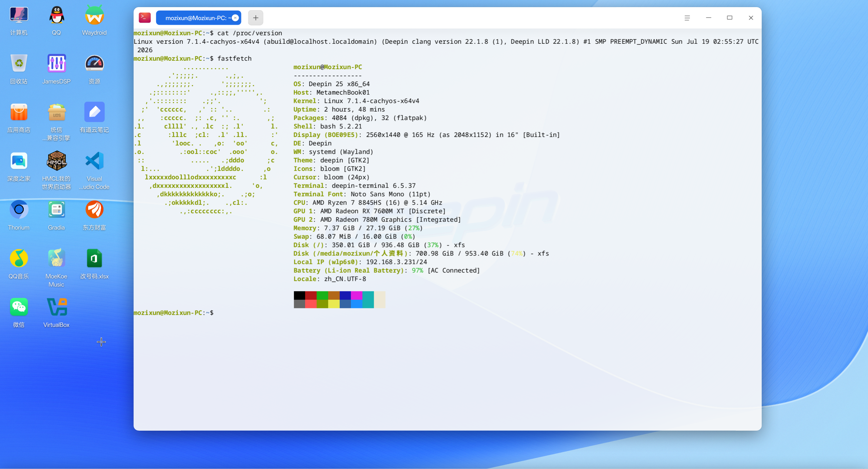Click the empty prompt line at the bottom
Viewport: 868px width, 469px height.
[x=174, y=313]
